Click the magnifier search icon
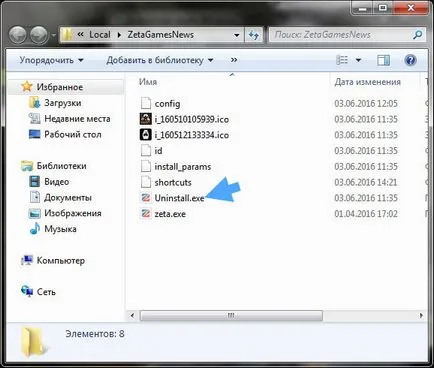The height and width of the screenshot is (368, 434). tap(418, 35)
